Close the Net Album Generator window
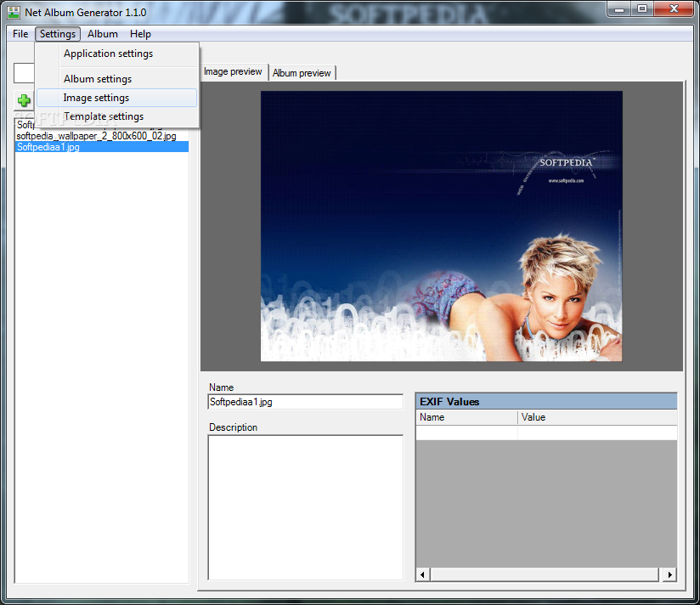The height and width of the screenshot is (605, 700). 675,9
